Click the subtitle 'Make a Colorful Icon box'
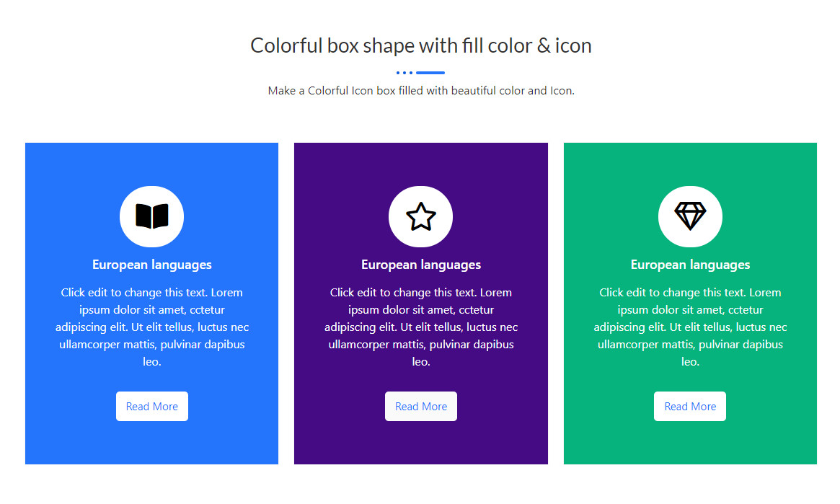 [421, 91]
